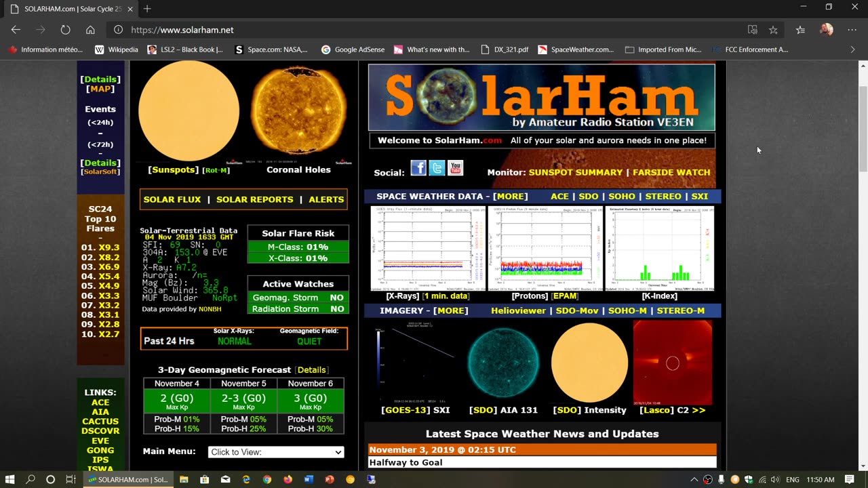868x488 pixels.
Task: Open the CACTUS link in sidebar
Action: (100, 422)
